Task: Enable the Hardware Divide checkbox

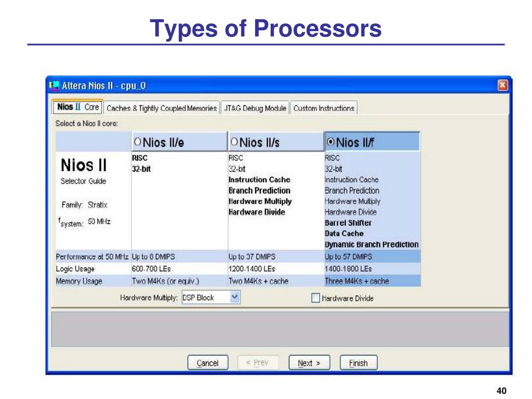Action: [315, 298]
